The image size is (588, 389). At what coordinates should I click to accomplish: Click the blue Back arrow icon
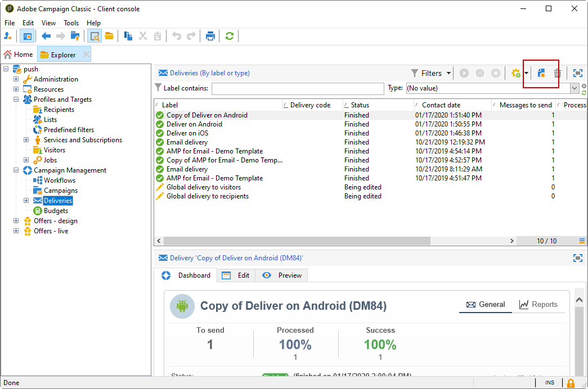(x=46, y=36)
